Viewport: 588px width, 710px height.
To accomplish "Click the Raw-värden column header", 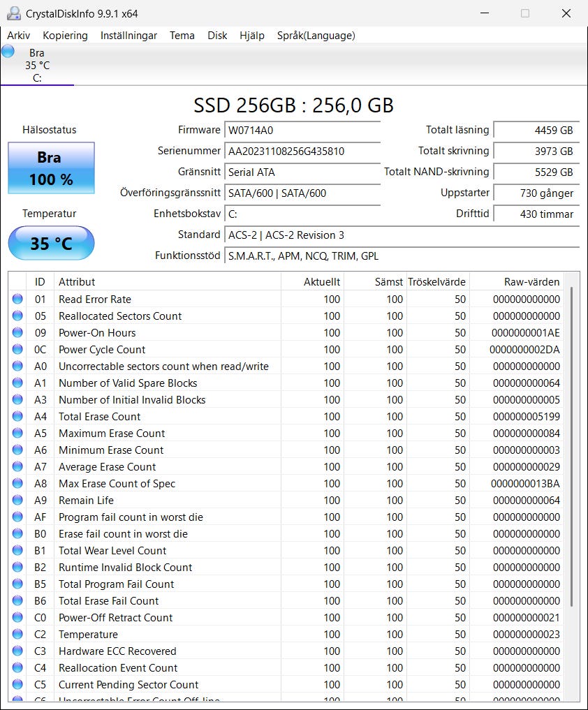I will pos(517,281).
